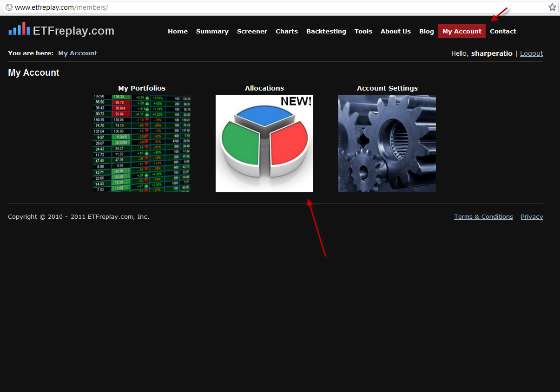
Task: Open Allocations pie chart thumbnail
Action: click(264, 144)
